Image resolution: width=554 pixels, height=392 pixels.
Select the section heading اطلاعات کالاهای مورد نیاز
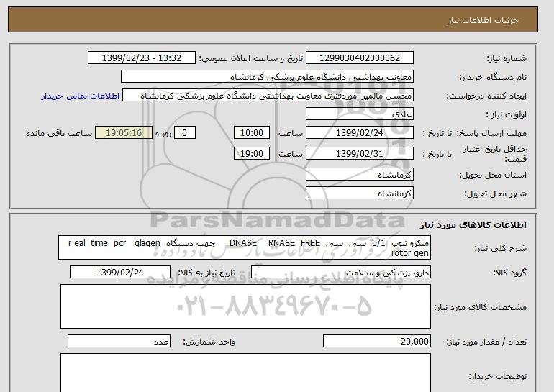coord(473,225)
